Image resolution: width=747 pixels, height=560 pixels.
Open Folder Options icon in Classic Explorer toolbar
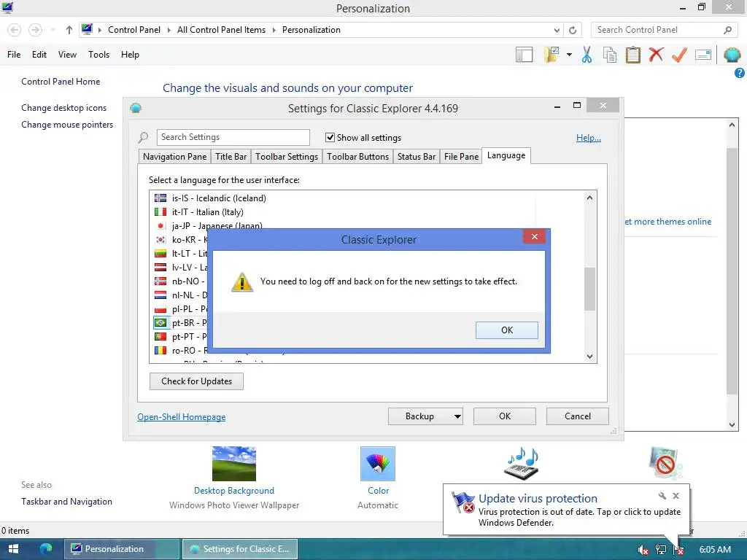(553, 55)
